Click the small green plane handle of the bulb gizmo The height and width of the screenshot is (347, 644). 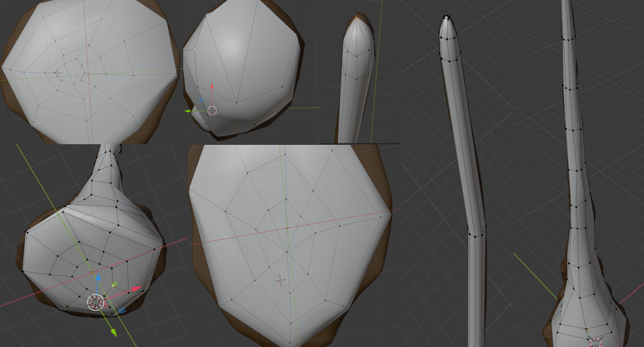tap(115, 284)
